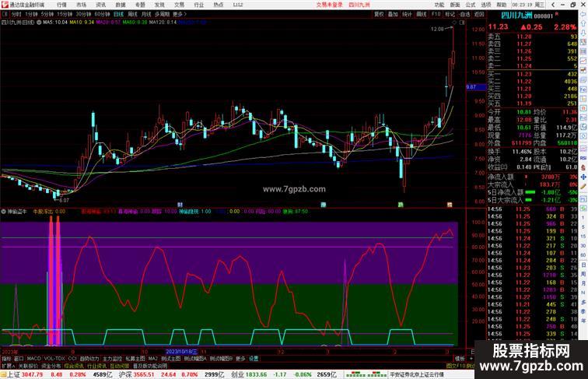588x379 pixels.
Task: Open the F10 company info
Action: click(x=436, y=14)
